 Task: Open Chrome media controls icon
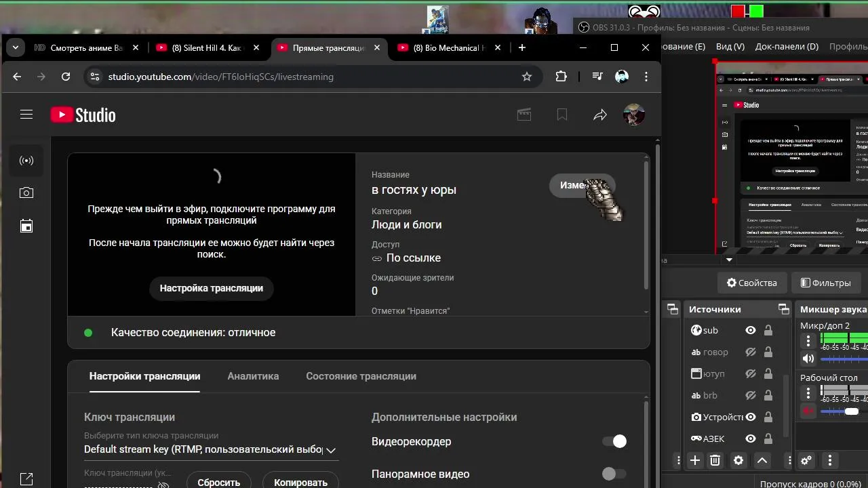597,77
